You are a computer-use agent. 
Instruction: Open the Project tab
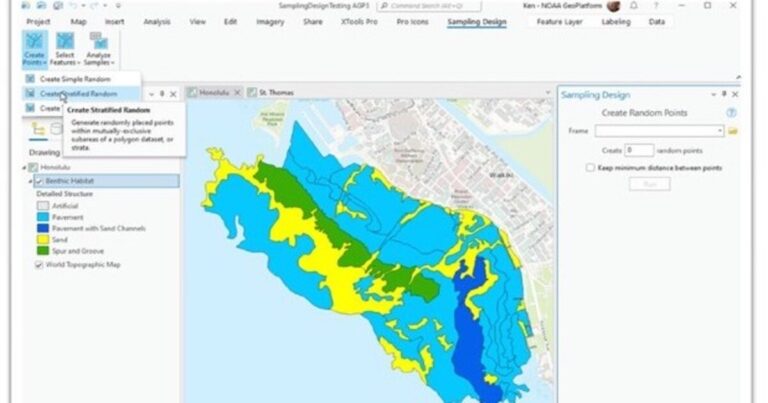[38, 22]
